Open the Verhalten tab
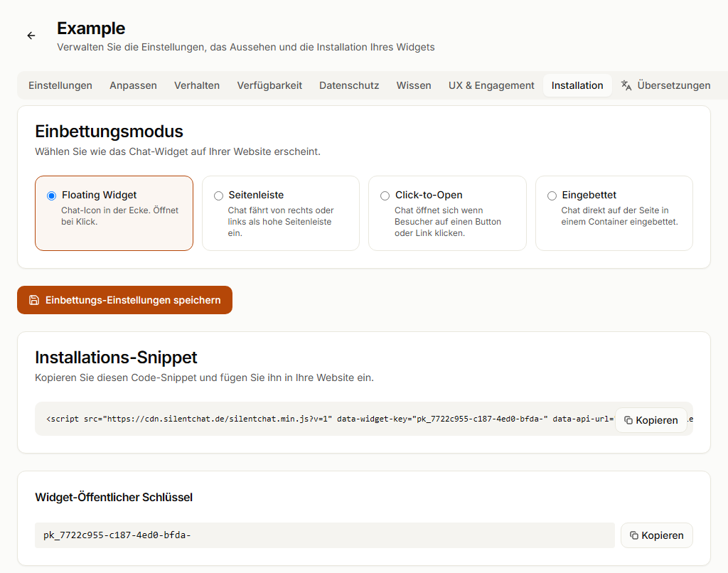 (197, 85)
